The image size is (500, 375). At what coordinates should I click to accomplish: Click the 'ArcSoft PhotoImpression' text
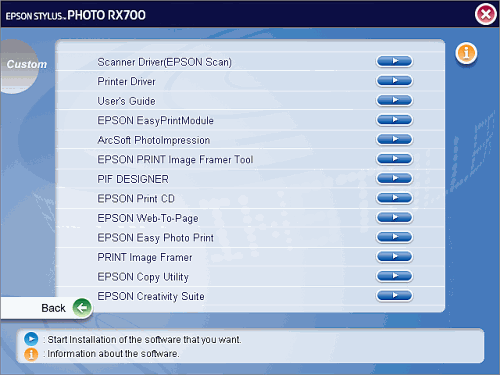(154, 140)
